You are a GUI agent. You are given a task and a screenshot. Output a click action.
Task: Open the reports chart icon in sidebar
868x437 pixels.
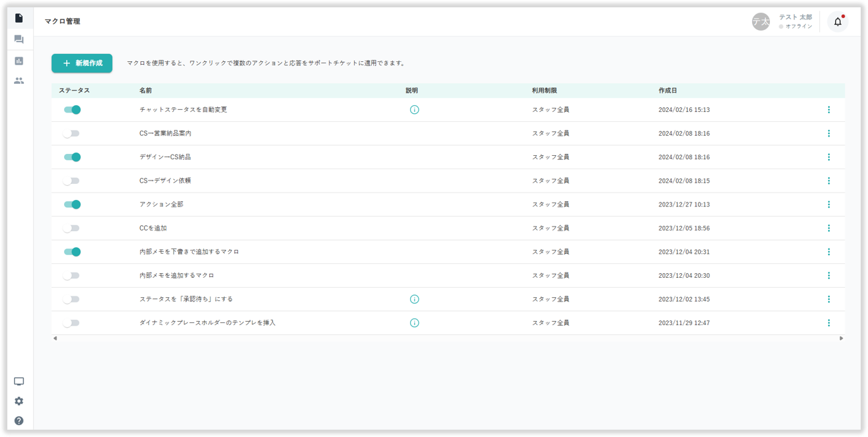click(19, 61)
